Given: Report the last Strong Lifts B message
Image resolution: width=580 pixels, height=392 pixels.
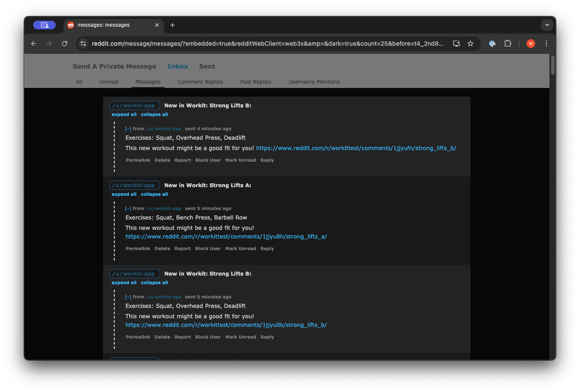Looking at the screenshot, I should click(x=183, y=337).
